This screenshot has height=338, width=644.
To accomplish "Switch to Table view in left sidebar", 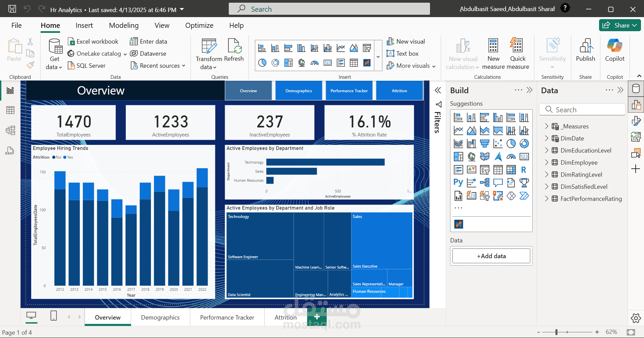I will pos(10,110).
